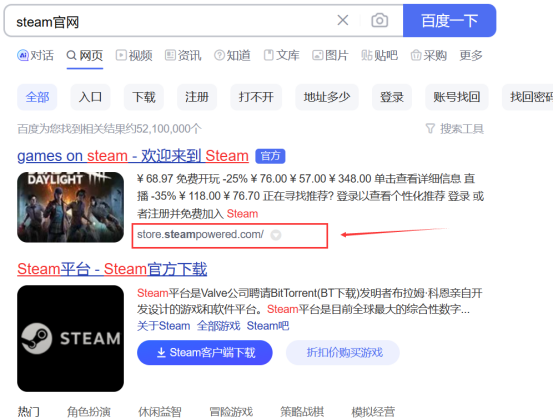The image size is (554, 420).
Task: Select the 策略战棋 category
Action: (302, 412)
